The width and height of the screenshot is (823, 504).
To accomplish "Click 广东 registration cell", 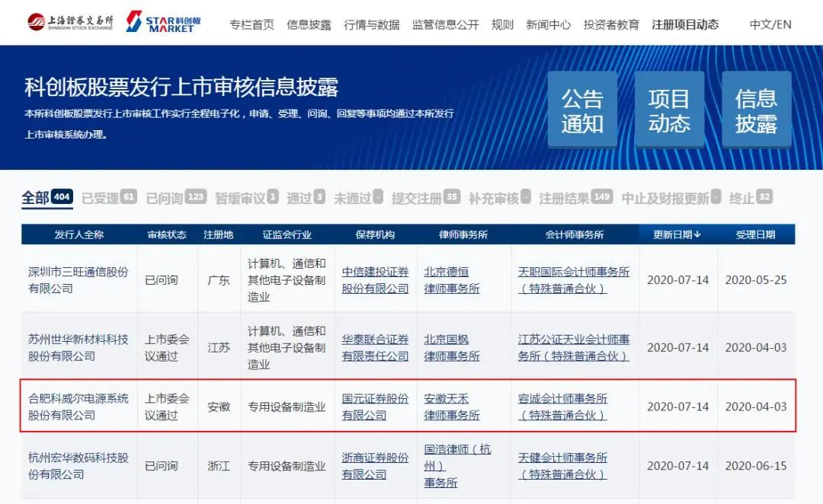I will tap(219, 280).
